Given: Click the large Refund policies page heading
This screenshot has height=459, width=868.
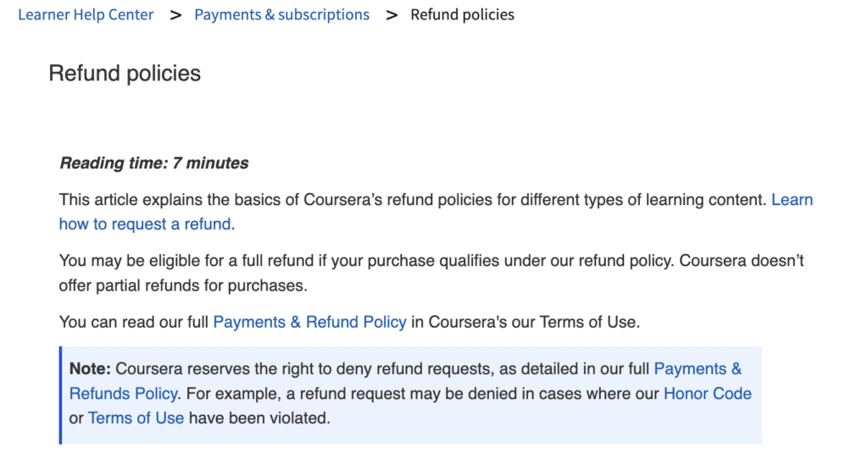Looking at the screenshot, I should pos(125,74).
